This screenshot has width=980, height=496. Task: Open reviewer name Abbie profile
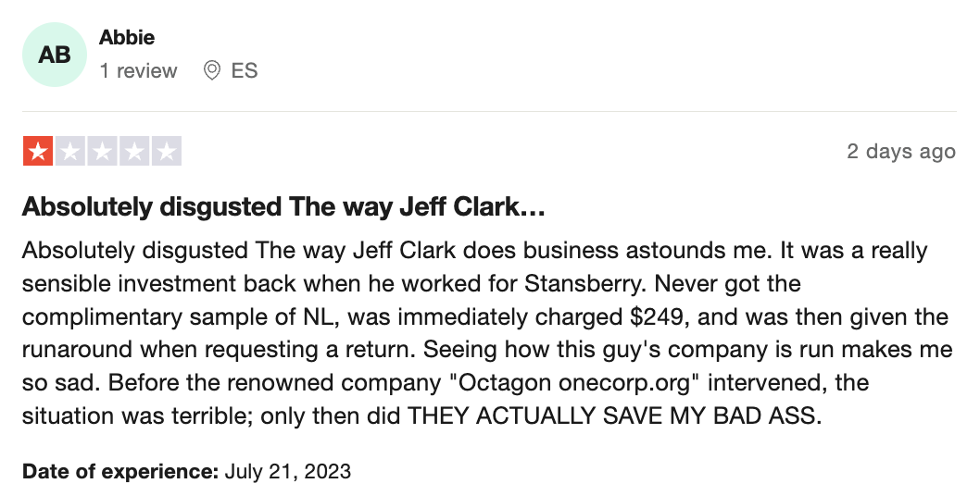coord(127,38)
